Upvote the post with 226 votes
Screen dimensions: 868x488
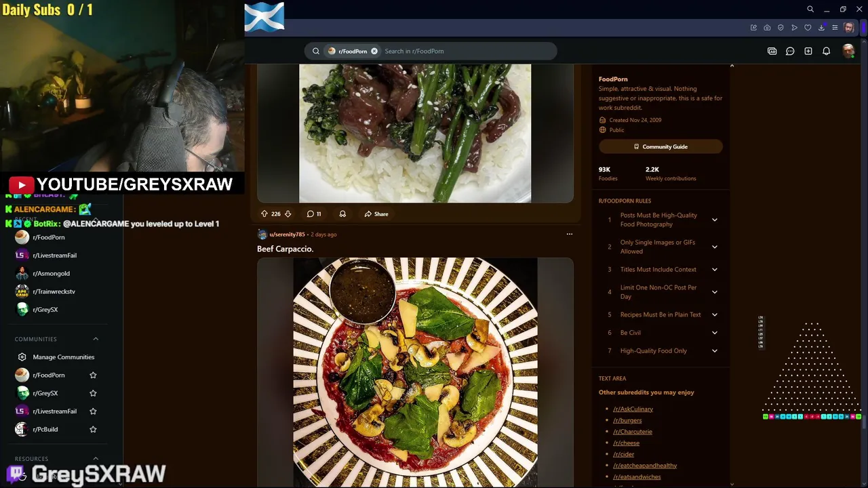click(x=264, y=213)
